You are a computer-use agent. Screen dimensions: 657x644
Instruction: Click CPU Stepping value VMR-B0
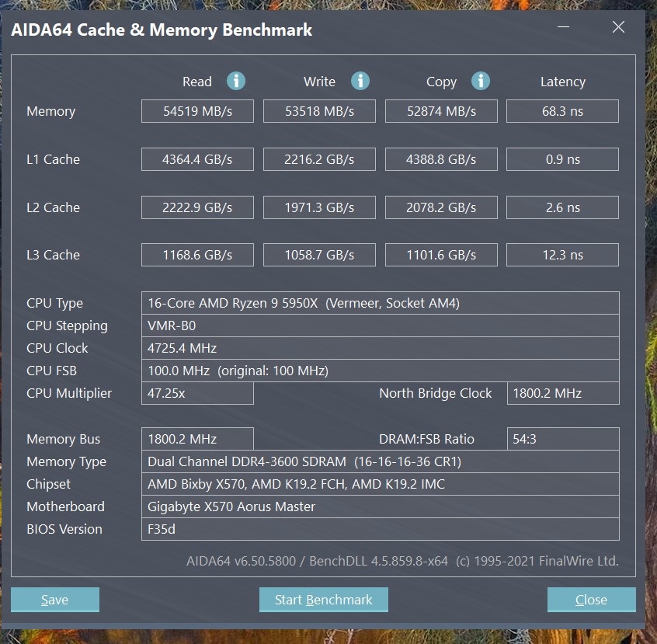pyautogui.click(x=380, y=325)
